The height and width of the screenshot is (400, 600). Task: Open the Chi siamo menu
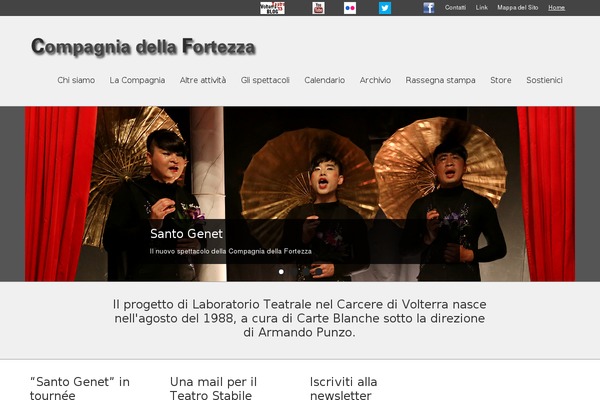click(x=76, y=80)
